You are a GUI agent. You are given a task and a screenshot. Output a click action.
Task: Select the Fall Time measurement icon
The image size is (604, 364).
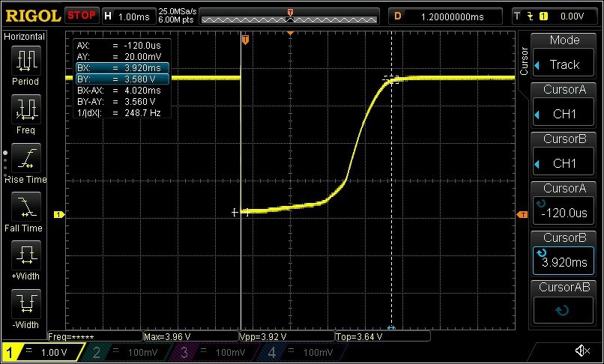click(x=26, y=207)
